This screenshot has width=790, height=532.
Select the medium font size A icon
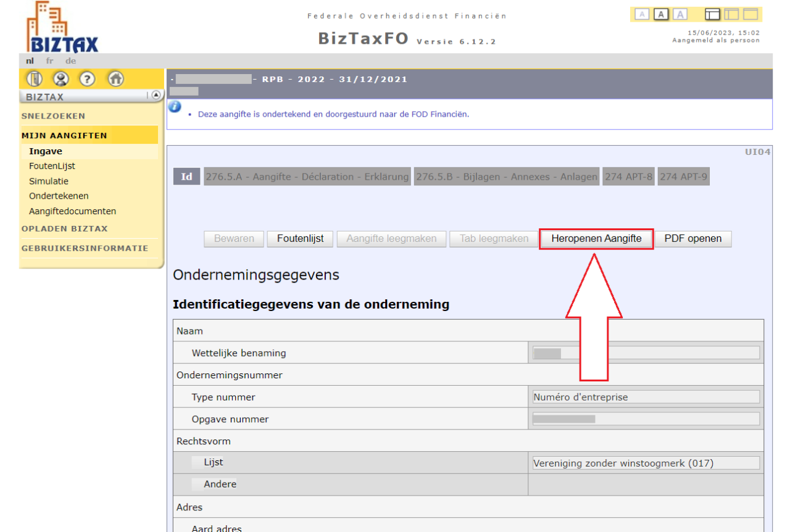point(661,14)
